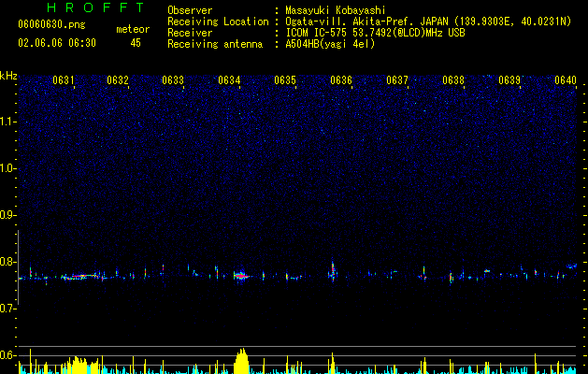Click the HROFFT title text
This screenshot has width=588, height=374.
pos(96,7)
